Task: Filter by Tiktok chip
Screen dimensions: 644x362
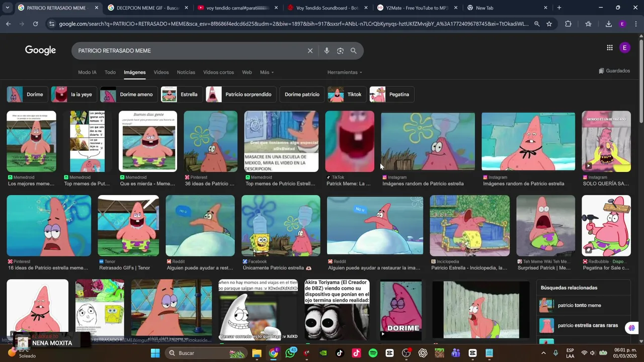Action: point(346,95)
